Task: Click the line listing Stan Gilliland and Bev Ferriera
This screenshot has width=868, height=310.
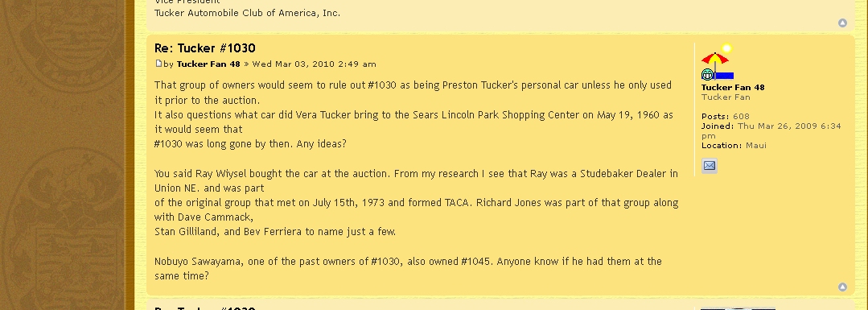Action: [x=275, y=232]
